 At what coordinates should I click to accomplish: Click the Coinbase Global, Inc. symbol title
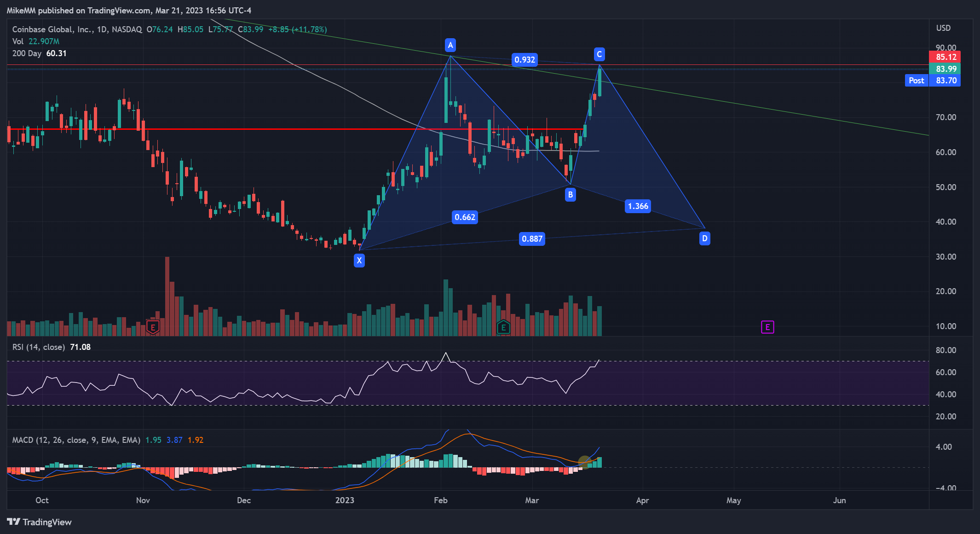click(53, 29)
